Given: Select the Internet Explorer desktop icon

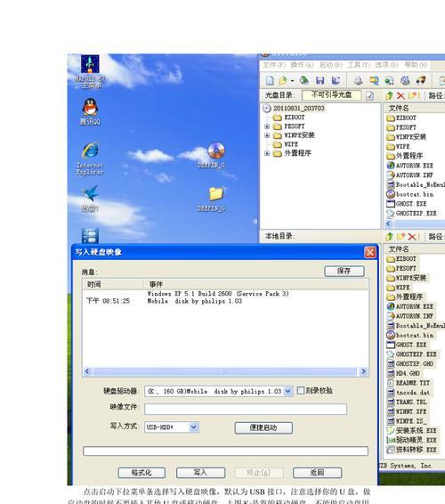Looking at the screenshot, I should click(x=90, y=159).
